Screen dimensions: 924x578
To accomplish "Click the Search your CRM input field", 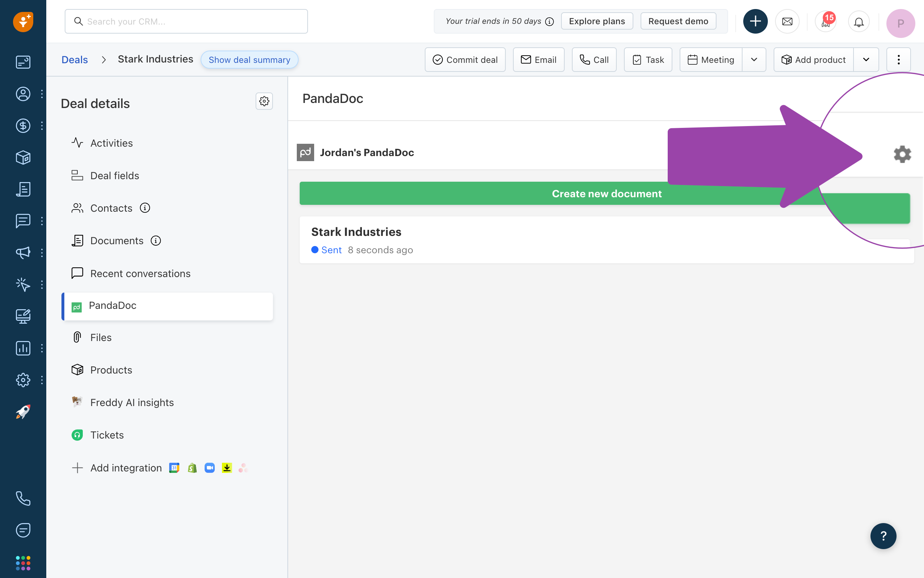I will click(x=186, y=21).
